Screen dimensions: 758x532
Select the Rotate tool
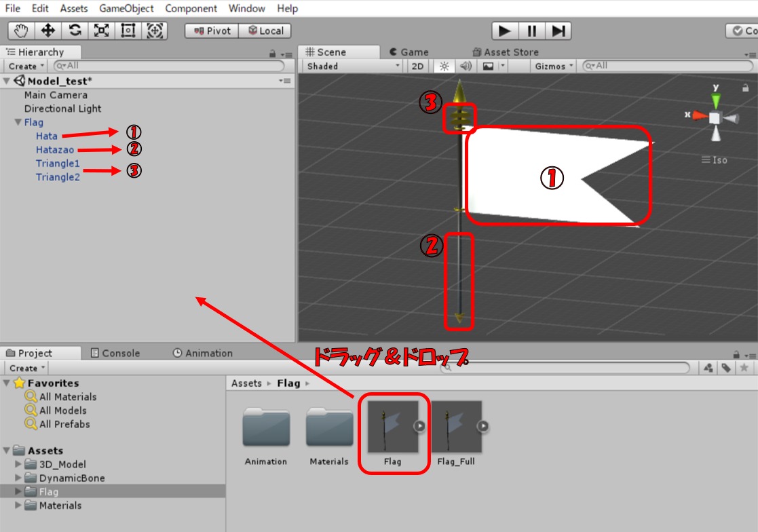pyautogui.click(x=75, y=31)
